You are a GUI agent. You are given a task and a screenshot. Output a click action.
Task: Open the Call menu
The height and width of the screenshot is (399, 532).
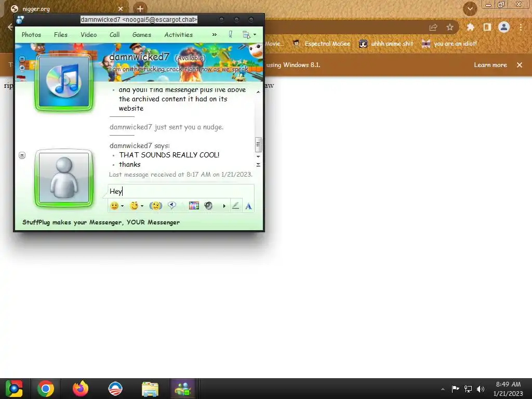coord(115,35)
